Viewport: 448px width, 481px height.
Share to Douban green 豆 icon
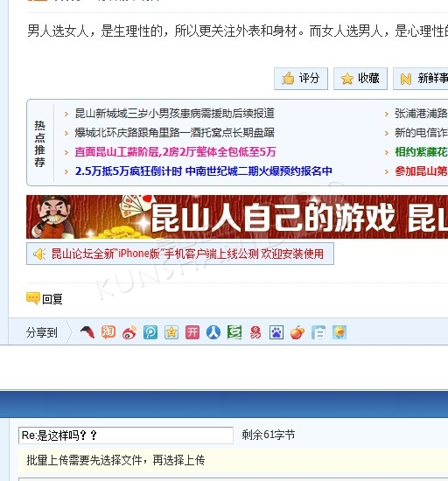234,332
